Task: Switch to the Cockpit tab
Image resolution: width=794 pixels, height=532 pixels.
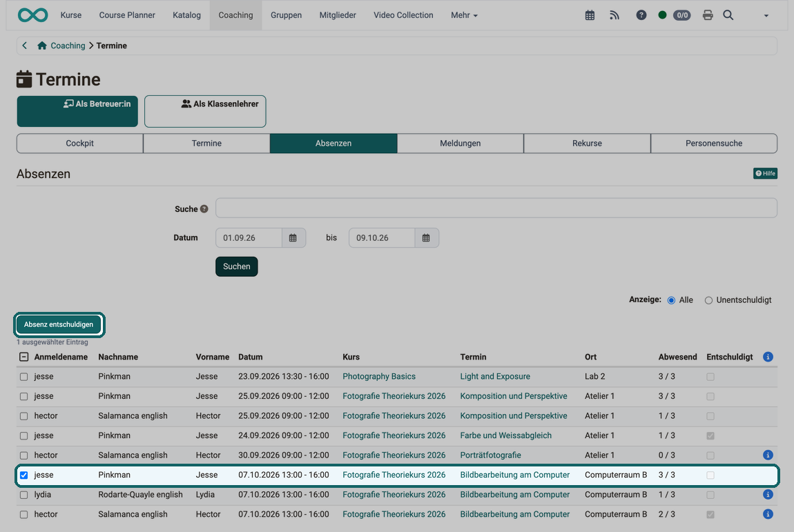Action: [x=80, y=144]
